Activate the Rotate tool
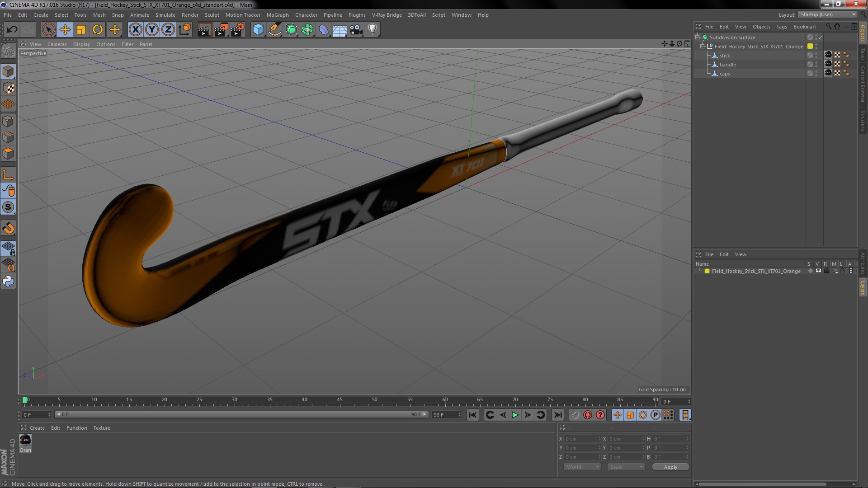This screenshot has width=868, height=488. (x=98, y=30)
